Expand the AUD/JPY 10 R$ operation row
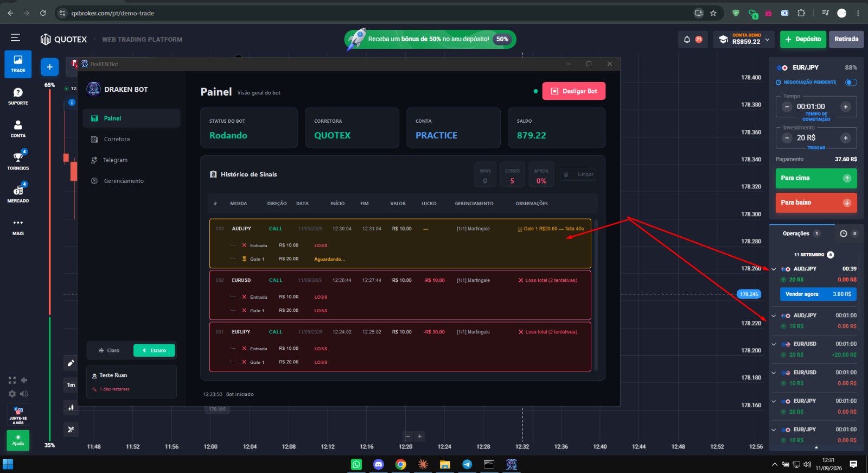Screen dimensions: 868x473 tap(774, 316)
